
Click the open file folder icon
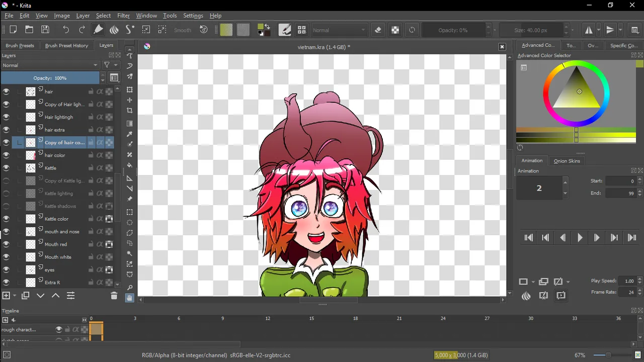tap(29, 30)
